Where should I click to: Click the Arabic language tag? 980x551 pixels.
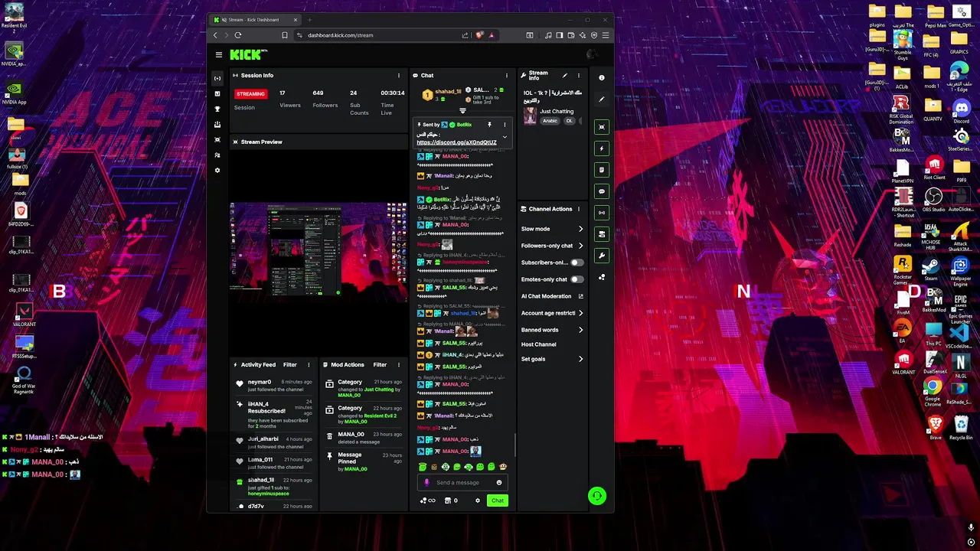coord(550,121)
